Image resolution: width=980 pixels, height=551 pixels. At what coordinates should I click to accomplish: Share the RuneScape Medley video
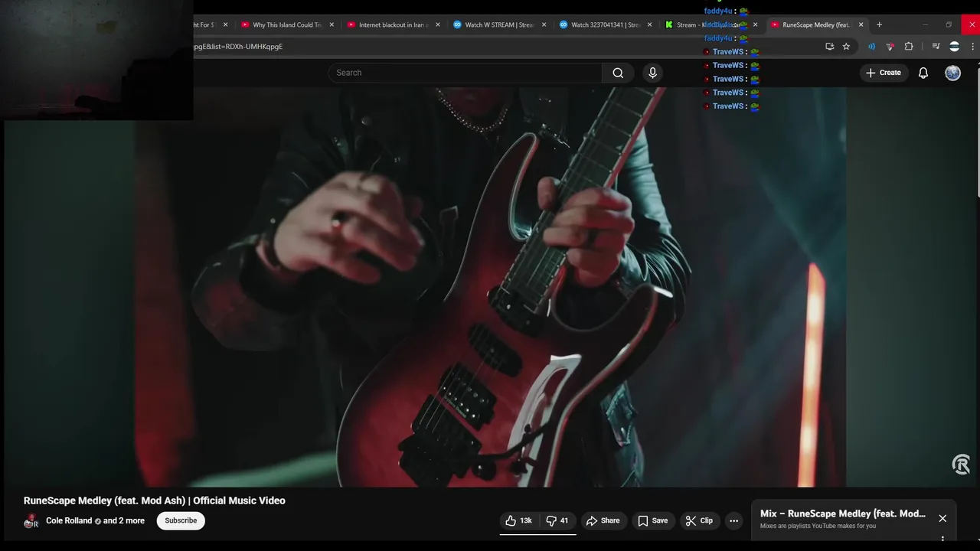coord(603,520)
